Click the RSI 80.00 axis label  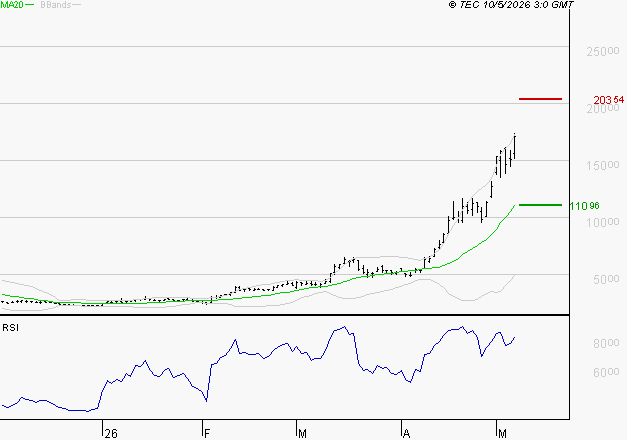click(x=606, y=343)
